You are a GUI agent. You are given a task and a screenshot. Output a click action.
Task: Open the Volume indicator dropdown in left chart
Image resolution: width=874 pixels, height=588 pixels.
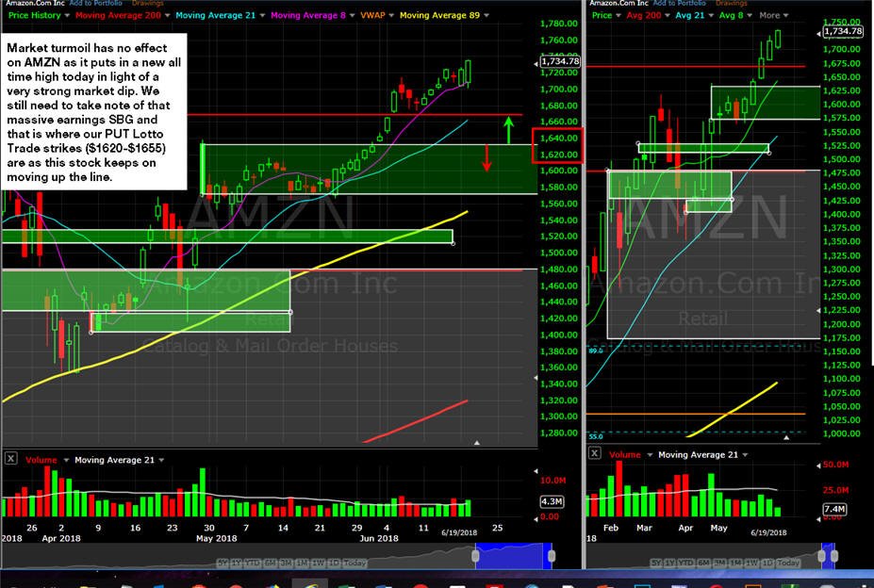[66, 461]
